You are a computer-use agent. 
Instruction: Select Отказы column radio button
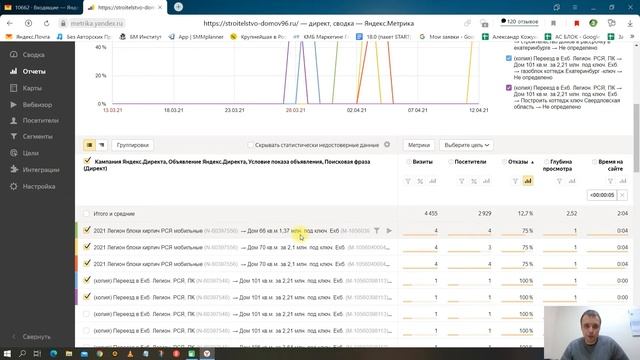504,162
